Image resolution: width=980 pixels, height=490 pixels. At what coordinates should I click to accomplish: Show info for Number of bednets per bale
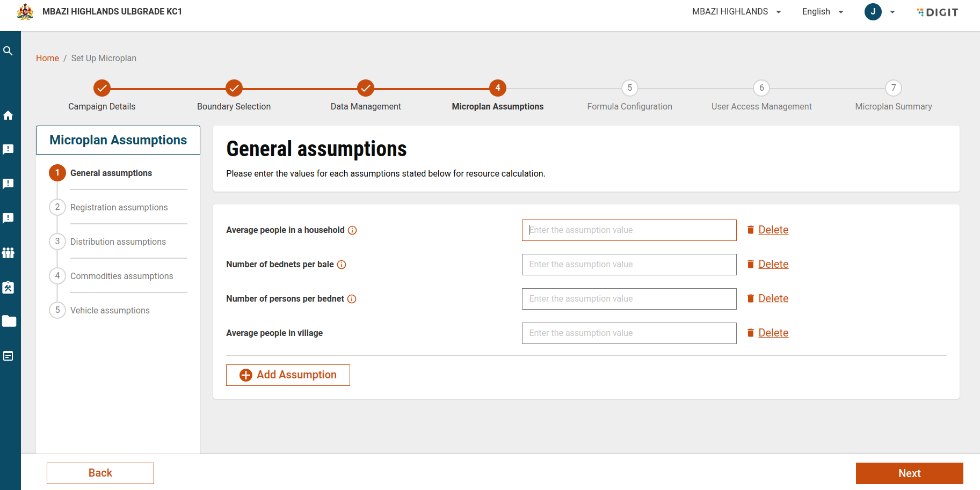pyautogui.click(x=342, y=265)
